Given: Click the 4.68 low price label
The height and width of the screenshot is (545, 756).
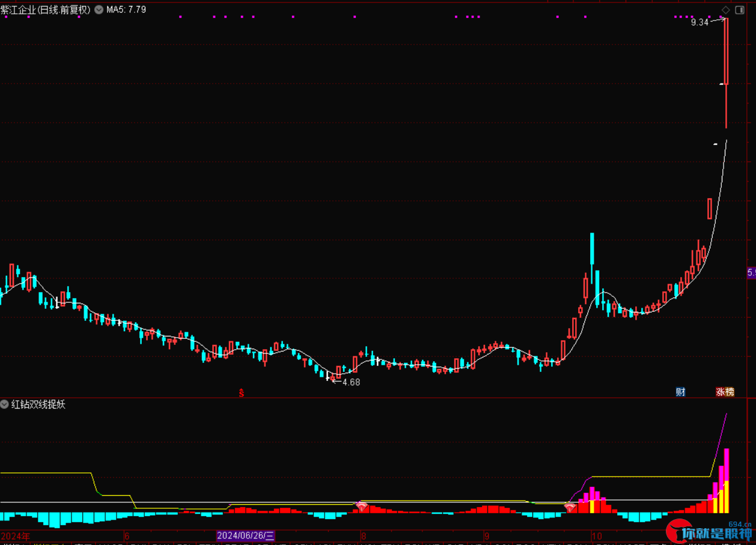Looking at the screenshot, I should [x=351, y=382].
